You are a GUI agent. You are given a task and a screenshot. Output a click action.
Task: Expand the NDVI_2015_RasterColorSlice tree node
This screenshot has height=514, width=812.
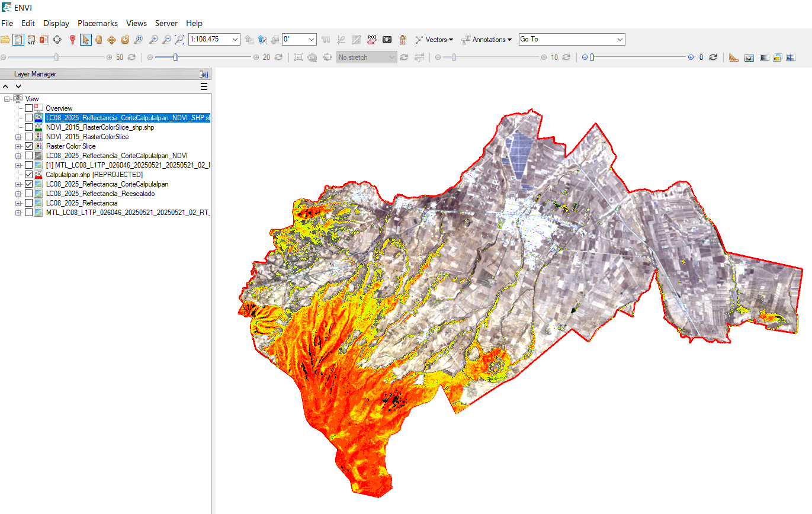point(18,137)
